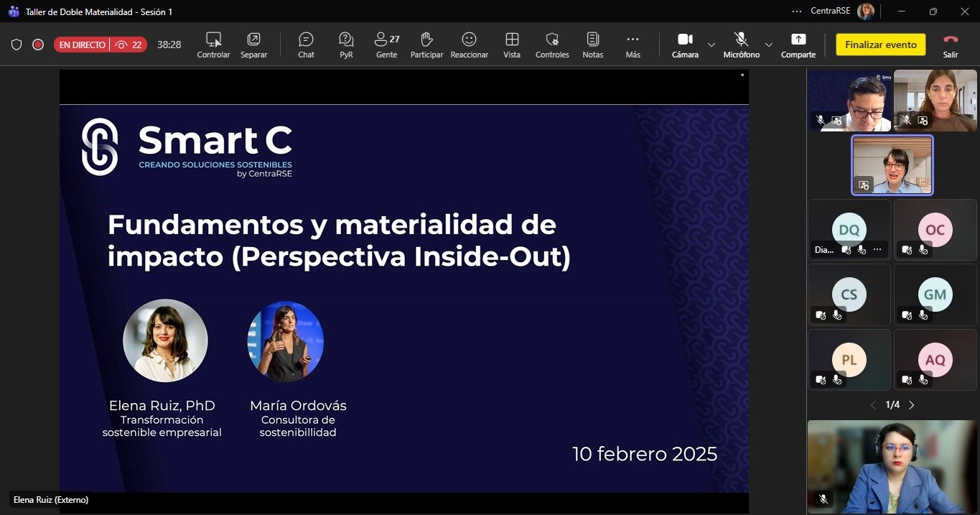The image size is (980, 515).
Task: Open the Más options menu
Action: (x=633, y=45)
